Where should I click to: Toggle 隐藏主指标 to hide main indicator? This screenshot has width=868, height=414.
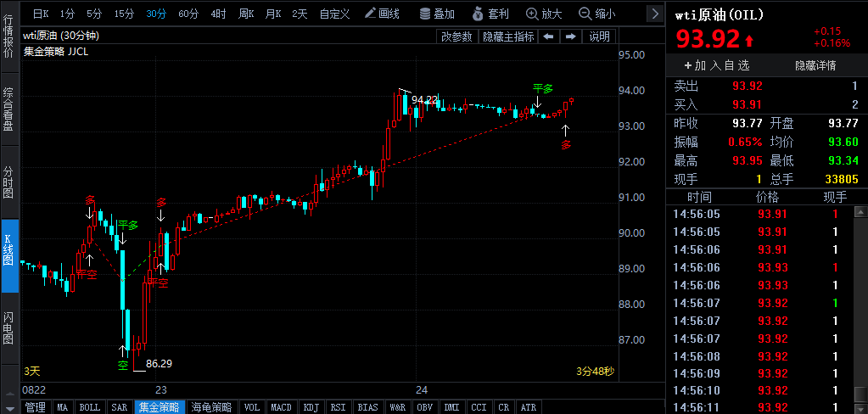click(x=508, y=36)
